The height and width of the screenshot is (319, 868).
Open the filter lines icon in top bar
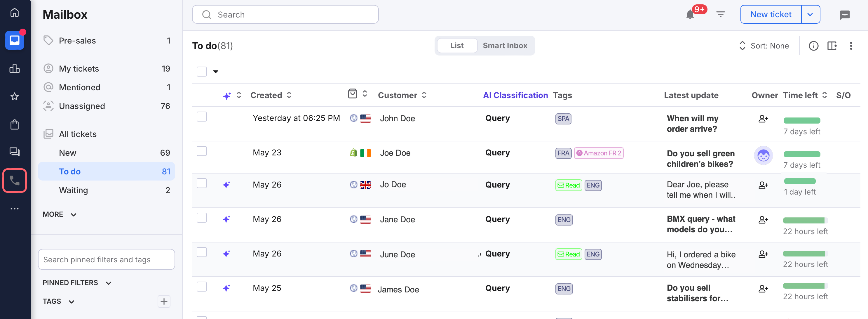click(x=720, y=15)
